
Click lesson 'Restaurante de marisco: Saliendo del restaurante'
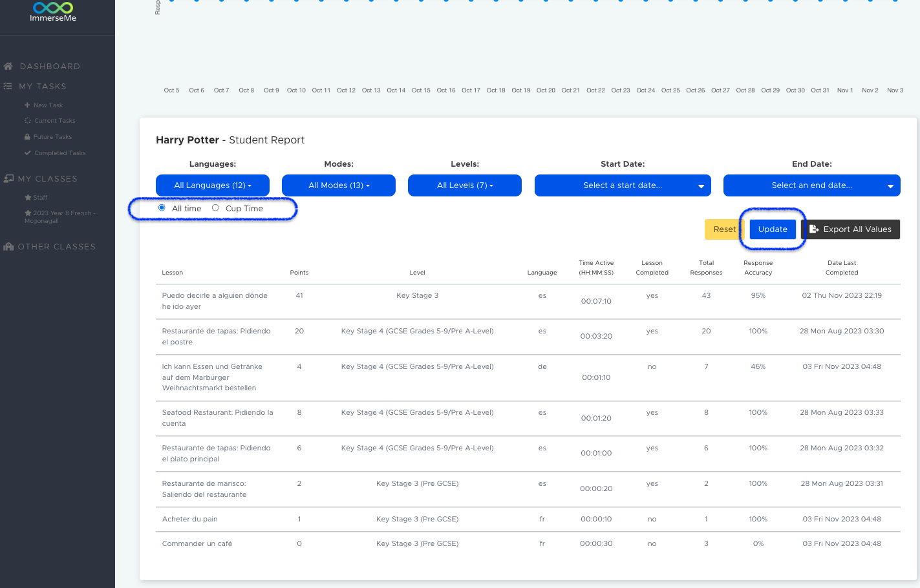(204, 489)
